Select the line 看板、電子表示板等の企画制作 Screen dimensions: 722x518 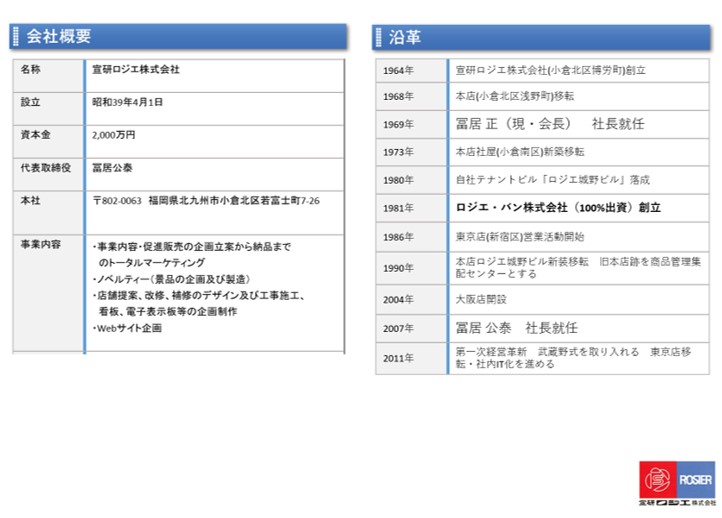168,312
